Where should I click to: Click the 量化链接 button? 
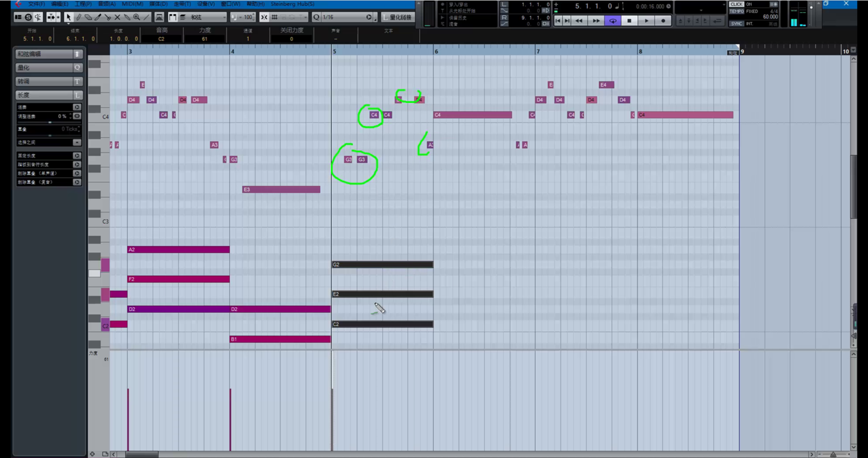(x=398, y=17)
